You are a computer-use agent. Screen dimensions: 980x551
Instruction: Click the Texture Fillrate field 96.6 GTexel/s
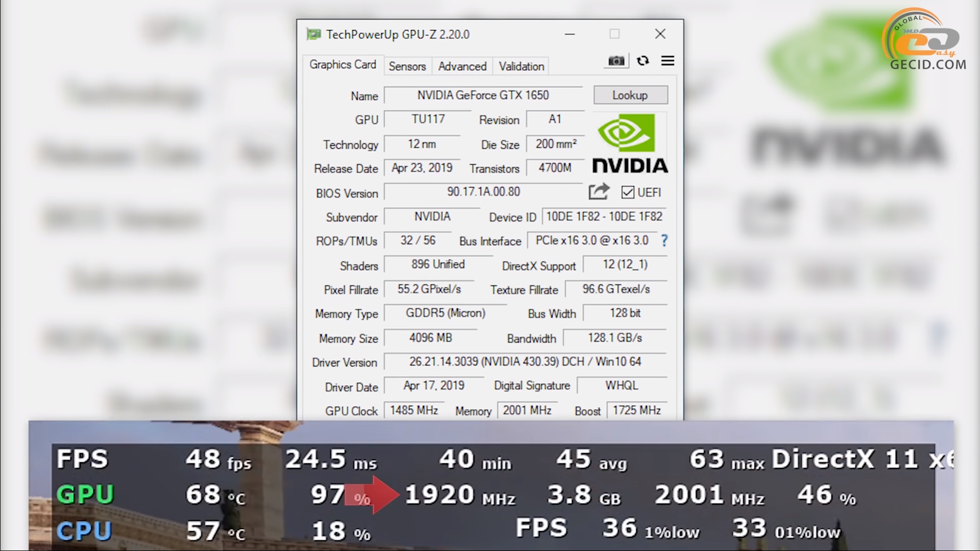[x=616, y=289]
